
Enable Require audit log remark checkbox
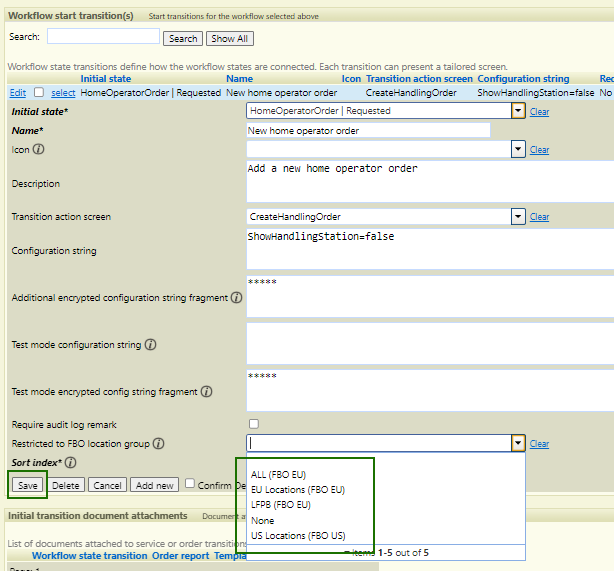click(254, 424)
